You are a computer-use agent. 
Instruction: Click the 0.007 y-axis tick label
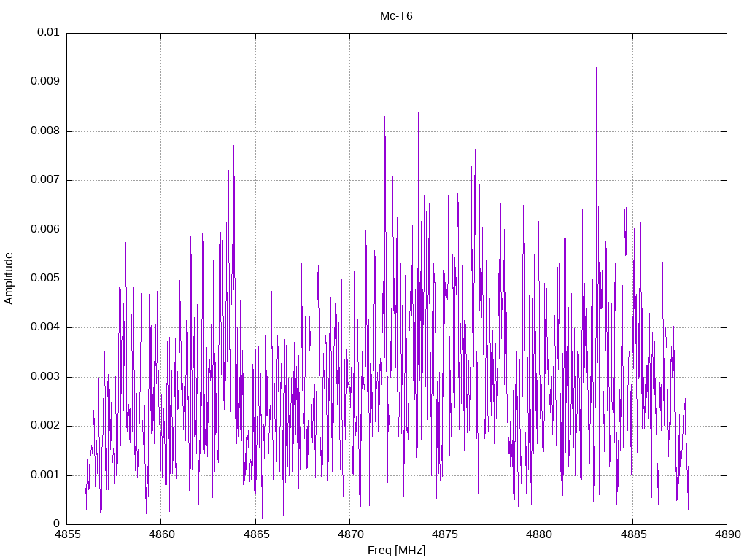(x=45, y=180)
